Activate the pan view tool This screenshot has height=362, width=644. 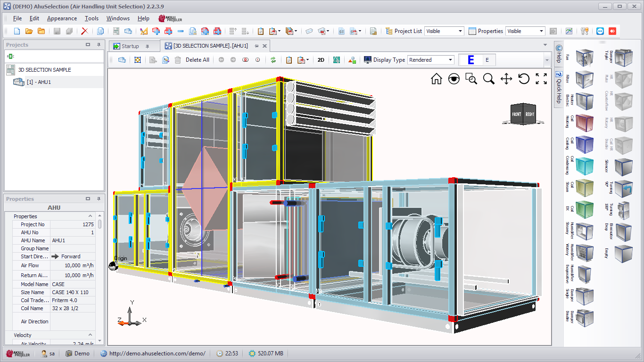(506, 79)
